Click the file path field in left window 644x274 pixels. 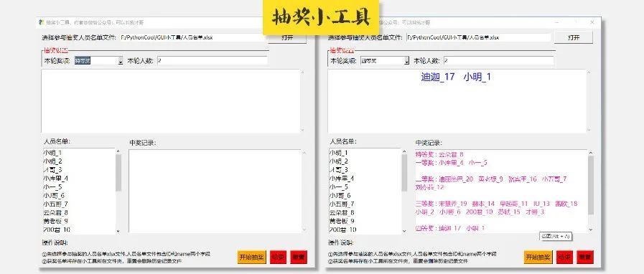click(192, 37)
